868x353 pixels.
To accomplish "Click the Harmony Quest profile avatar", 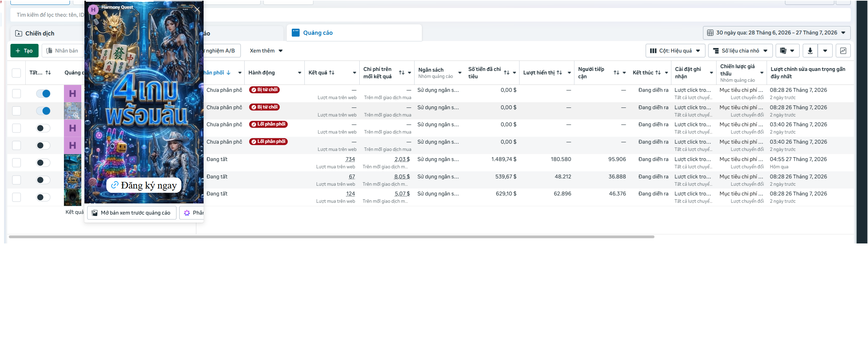I will 93,9.
